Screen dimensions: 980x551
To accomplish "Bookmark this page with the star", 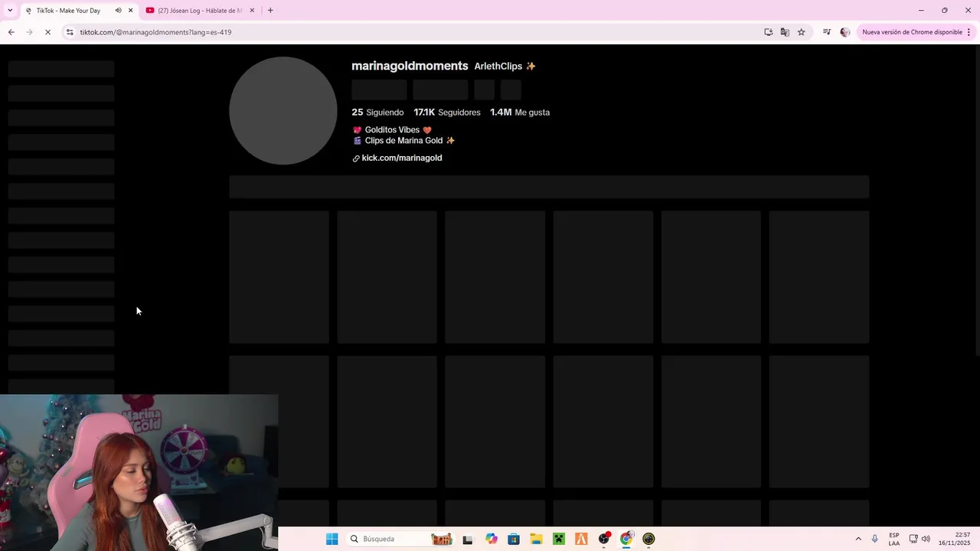I will (x=802, y=32).
